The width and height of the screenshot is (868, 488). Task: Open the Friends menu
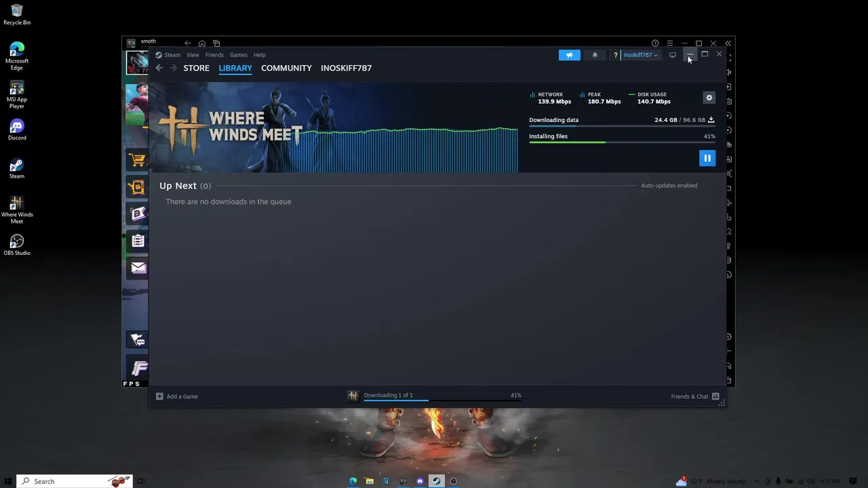pyautogui.click(x=214, y=55)
